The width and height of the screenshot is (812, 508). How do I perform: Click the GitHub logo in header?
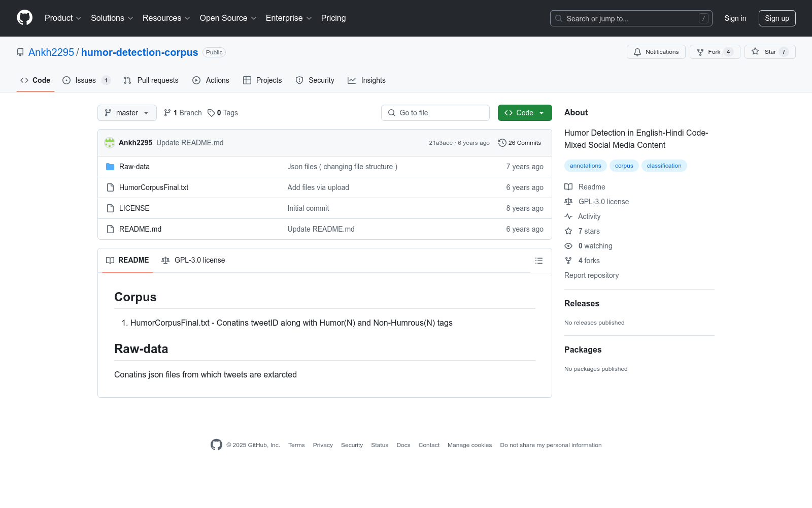coord(24,18)
